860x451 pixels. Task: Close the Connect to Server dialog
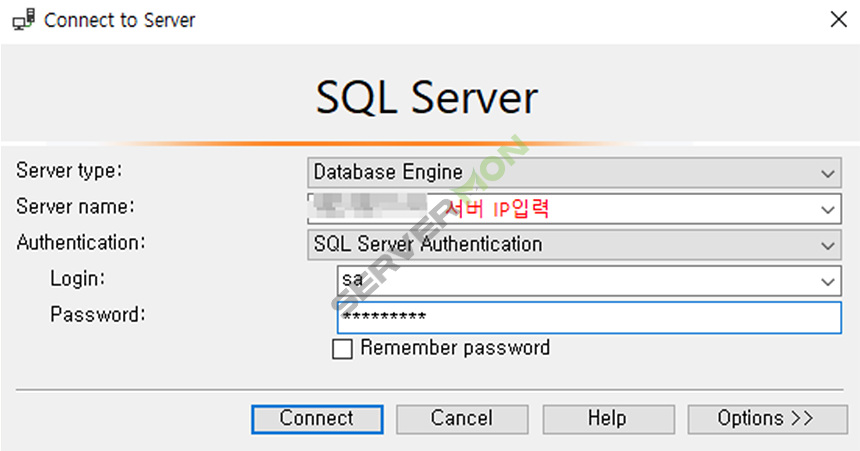click(x=839, y=20)
